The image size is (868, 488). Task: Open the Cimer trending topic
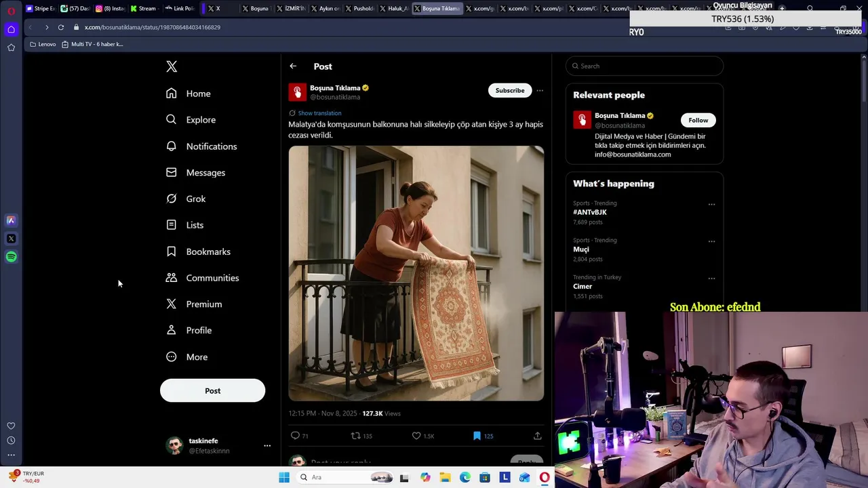click(x=583, y=286)
